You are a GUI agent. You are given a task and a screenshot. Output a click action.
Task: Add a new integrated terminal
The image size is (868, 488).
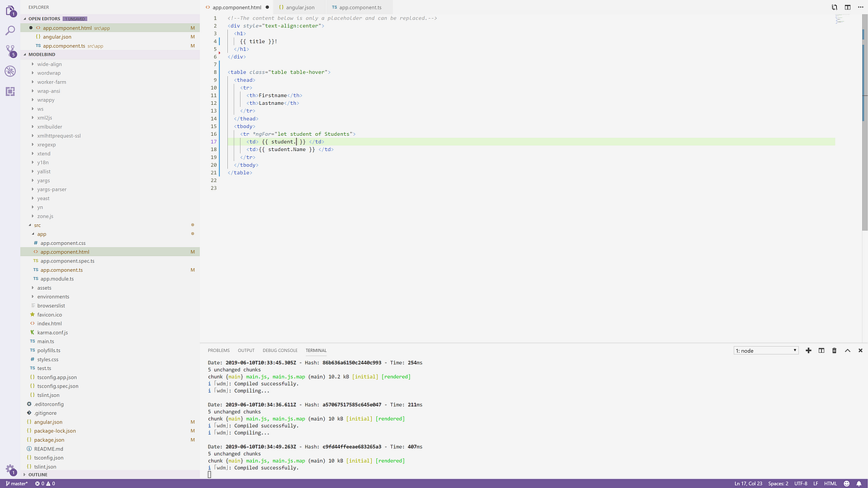click(x=809, y=350)
